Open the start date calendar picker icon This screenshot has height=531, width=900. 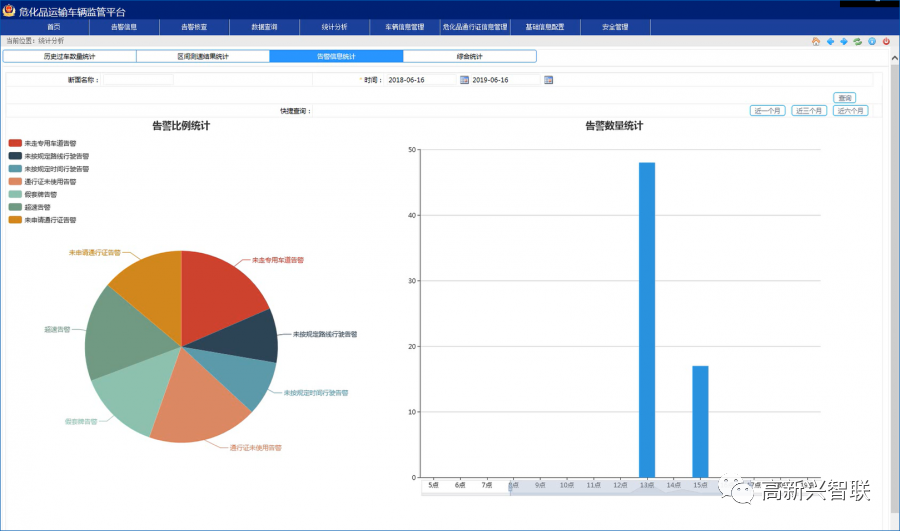(x=464, y=80)
